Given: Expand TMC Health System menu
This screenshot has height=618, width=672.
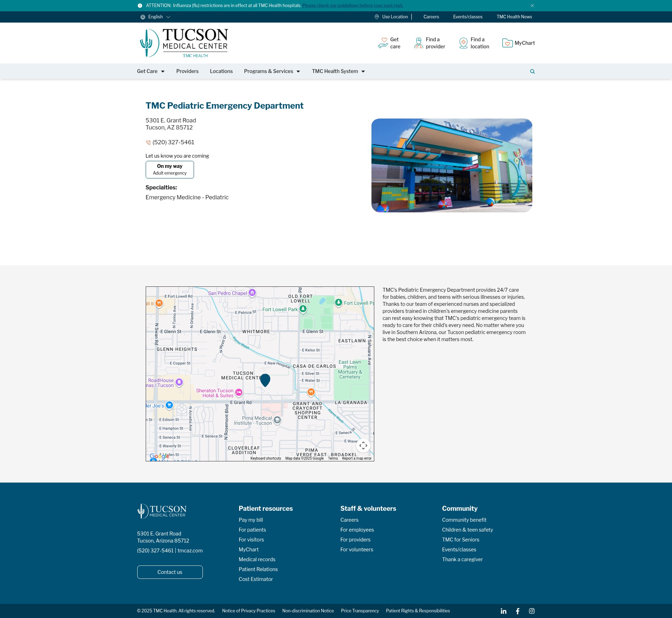Looking at the screenshot, I should point(338,71).
